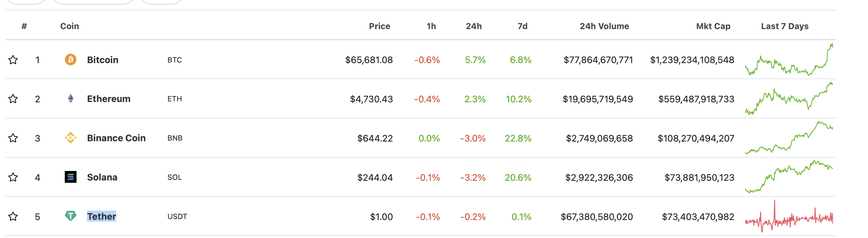Toggle the star next to Ethereum
This screenshot has width=868, height=238.
13,99
